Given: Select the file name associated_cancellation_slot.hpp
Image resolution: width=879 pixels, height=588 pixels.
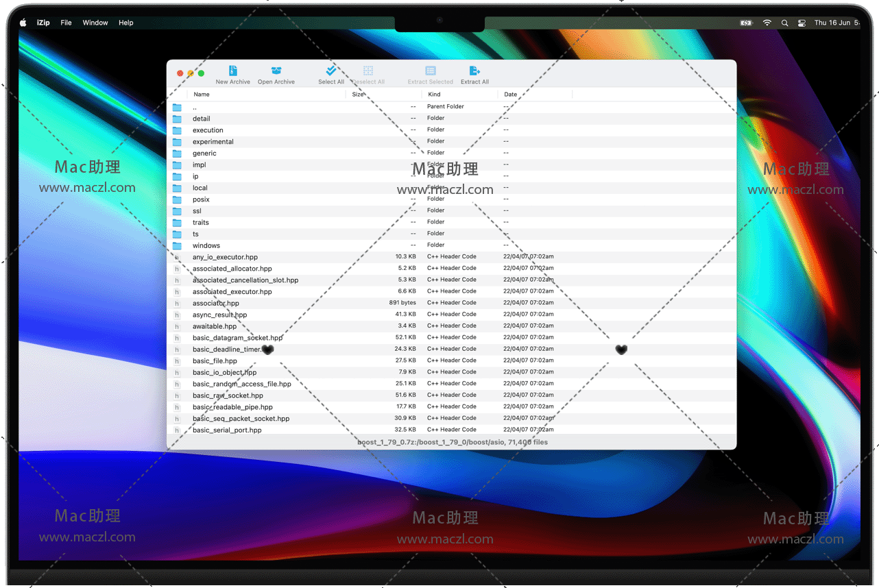Looking at the screenshot, I should tap(245, 280).
